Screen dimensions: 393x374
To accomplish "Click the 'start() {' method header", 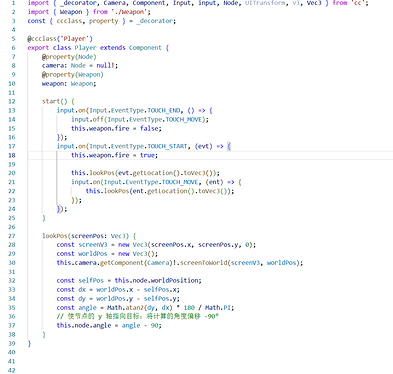I will 58,101.
